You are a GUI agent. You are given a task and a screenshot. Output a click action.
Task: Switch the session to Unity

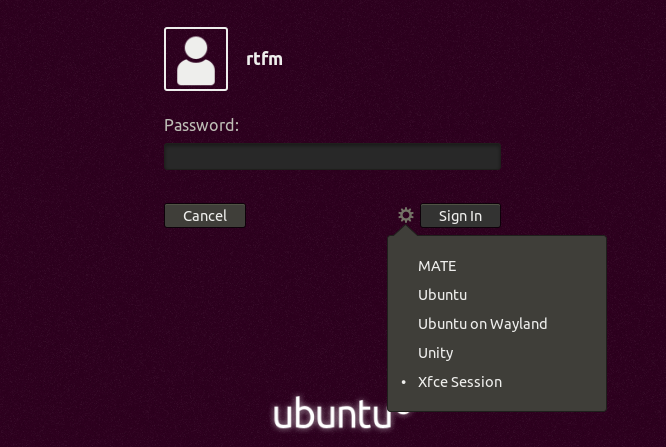pos(435,353)
